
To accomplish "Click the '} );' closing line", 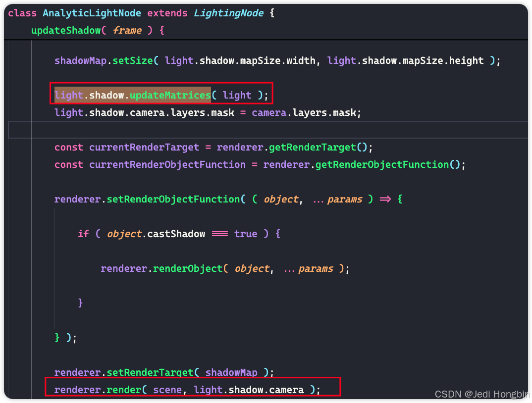I will point(66,338).
